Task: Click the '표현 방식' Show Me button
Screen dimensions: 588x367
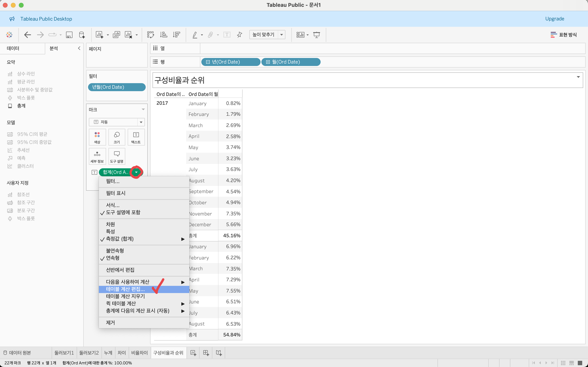Action: coord(563,35)
